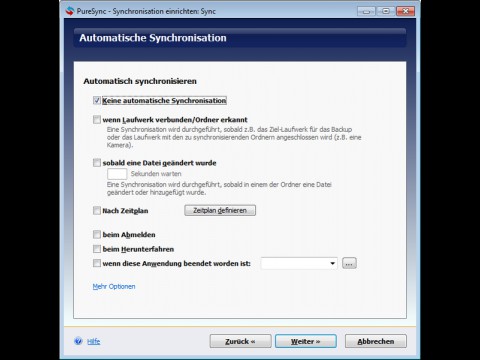Viewport: 480px width, 360px height.
Task: Cancel setup with Abbrechen button
Action: pos(376,341)
